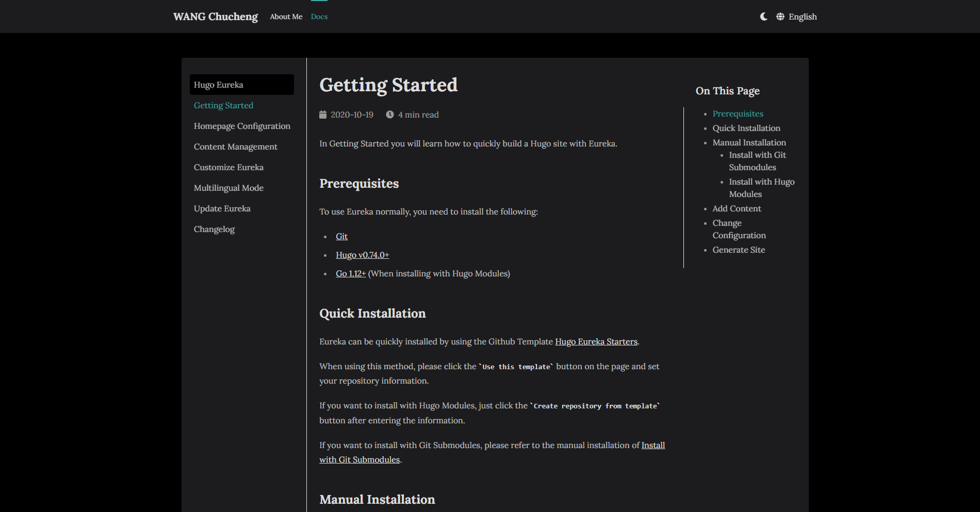Click the Manual Installation section heading
Screen dimensions: 980x512
pyautogui.click(x=377, y=500)
